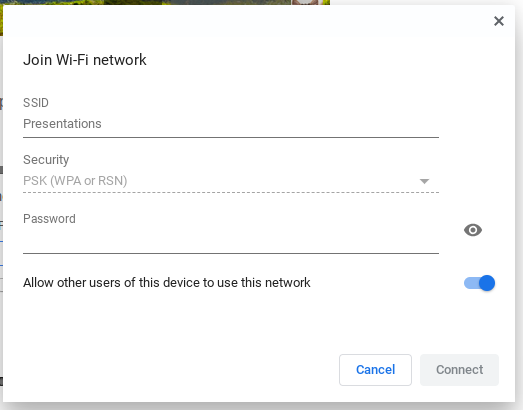Image resolution: width=523 pixels, height=410 pixels.
Task: Click the Password label text
Action: coord(49,219)
